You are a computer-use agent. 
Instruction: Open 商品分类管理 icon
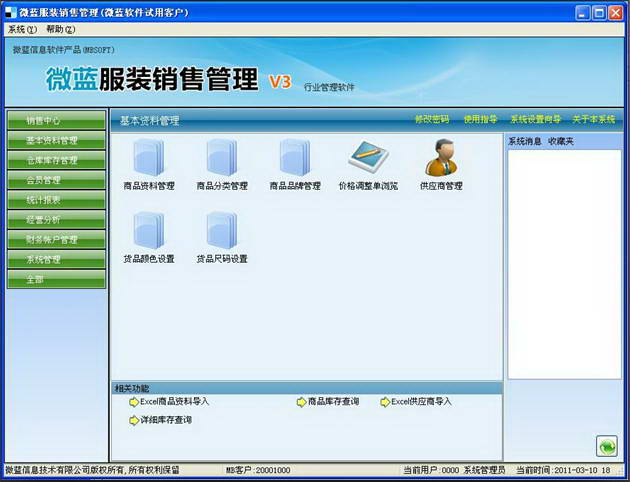click(x=222, y=158)
